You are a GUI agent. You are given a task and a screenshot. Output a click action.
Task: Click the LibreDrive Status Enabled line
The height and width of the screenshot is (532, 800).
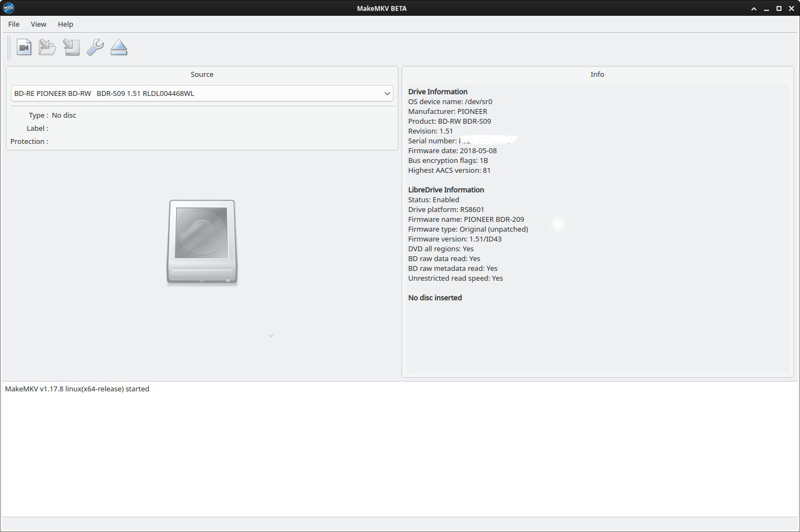point(433,199)
